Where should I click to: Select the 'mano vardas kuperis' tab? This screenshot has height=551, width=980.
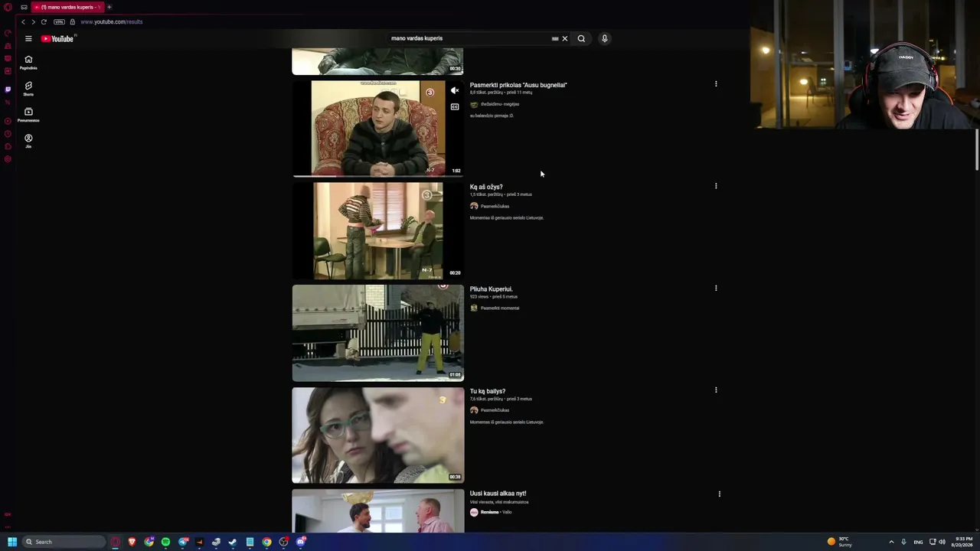(67, 7)
